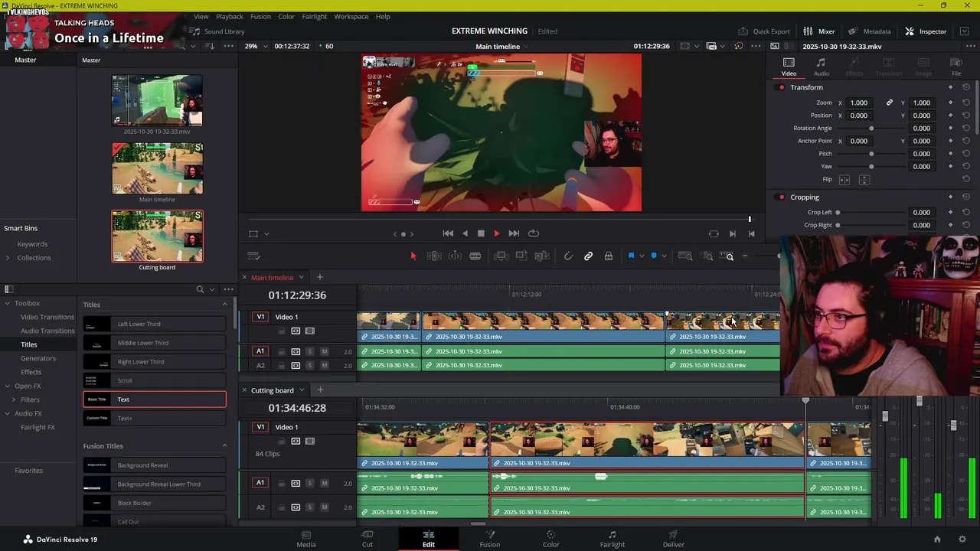Open Cutting board timeline tab dropdown

coord(301,390)
